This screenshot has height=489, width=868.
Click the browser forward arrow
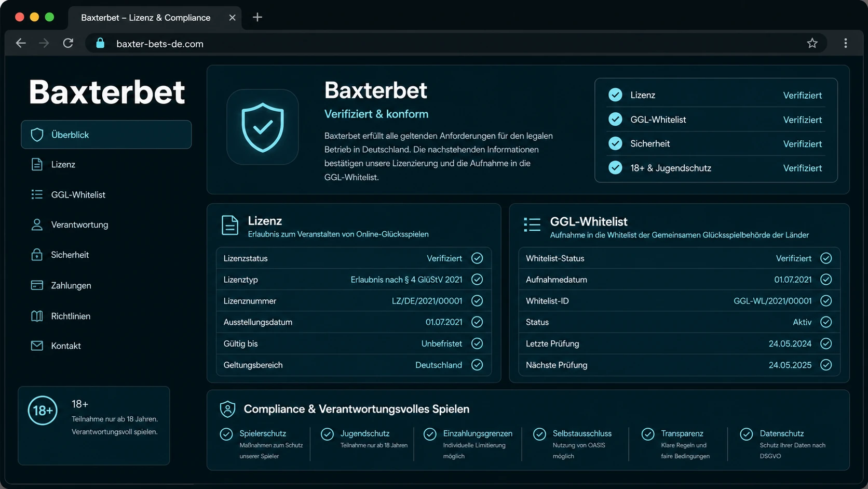pyautogui.click(x=44, y=43)
